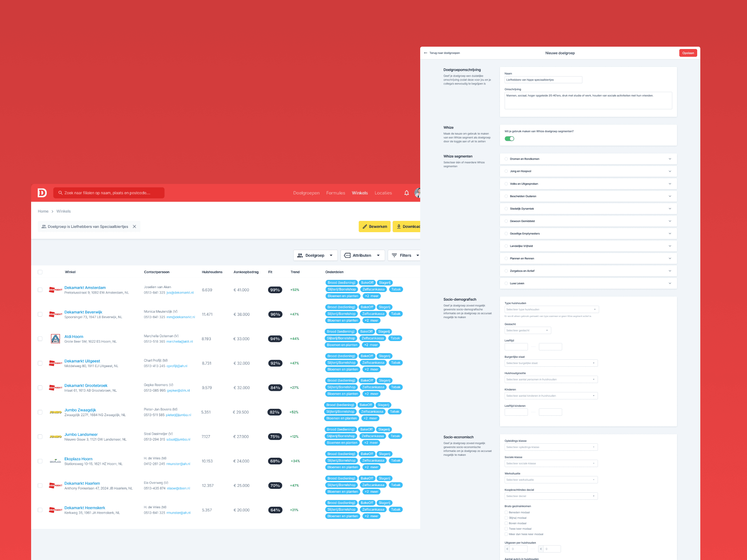Open the Werksituatie dropdown
This screenshot has height=560, width=747.
(x=551, y=480)
